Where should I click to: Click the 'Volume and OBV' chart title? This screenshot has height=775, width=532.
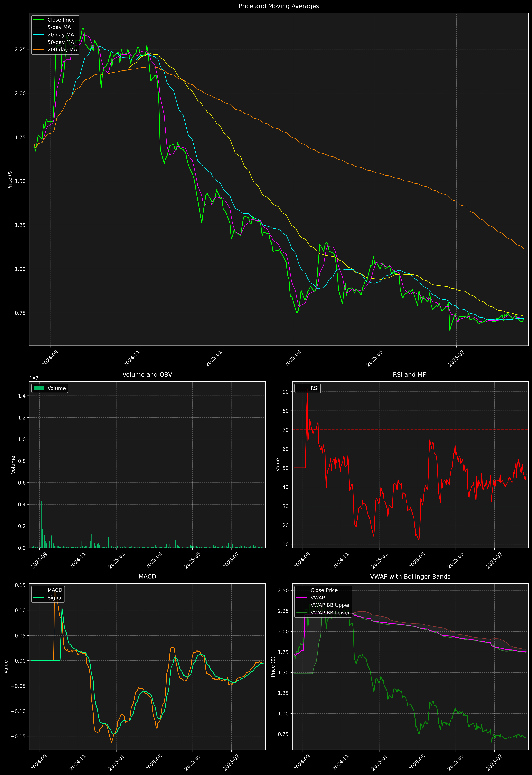[147, 374]
